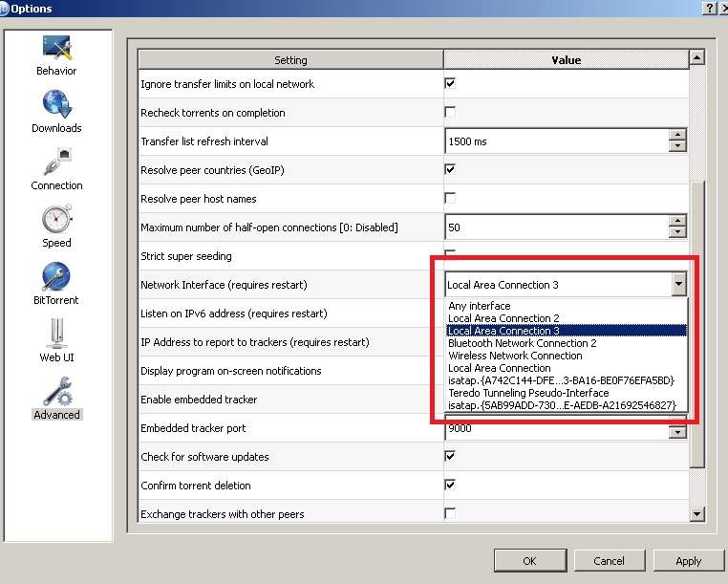Choose Teredo Tunneling Pseudo-Interface option
The height and width of the screenshot is (584, 728).
[566, 393]
